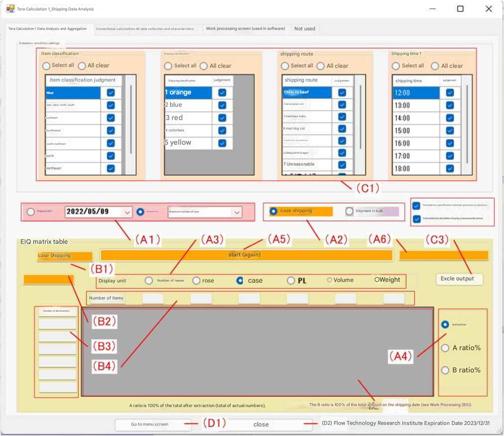Viewport: 504px width, 436px height.
Task: Toggle the 'north' item classification checkbox
Action: [110, 156]
